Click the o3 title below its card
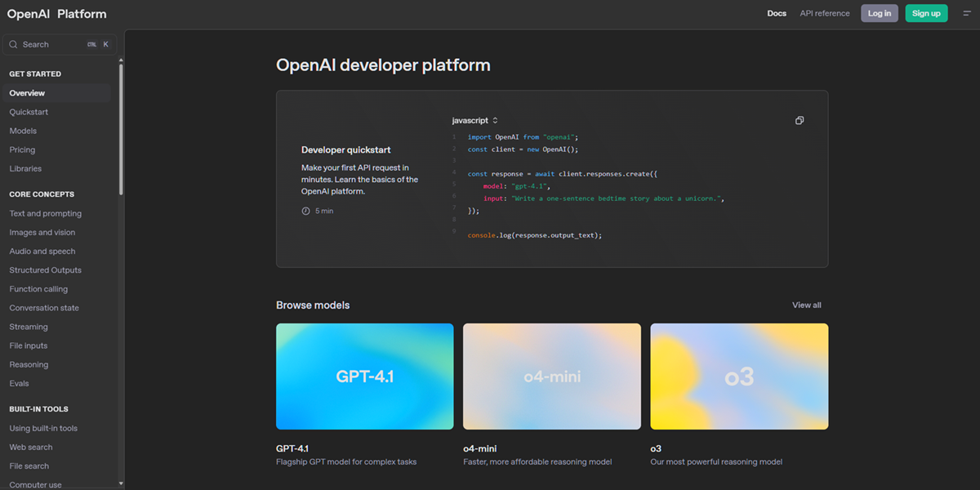The image size is (980, 490). click(x=656, y=448)
